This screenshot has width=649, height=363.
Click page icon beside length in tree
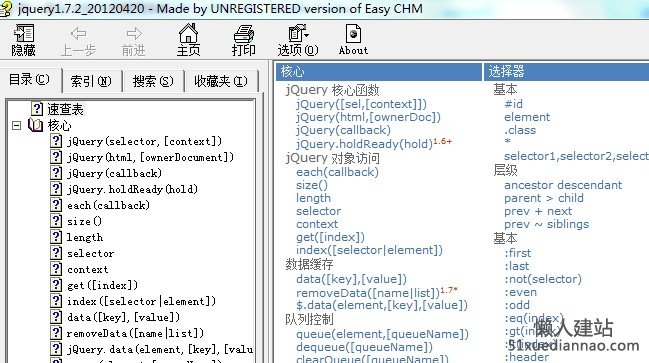click(x=56, y=237)
